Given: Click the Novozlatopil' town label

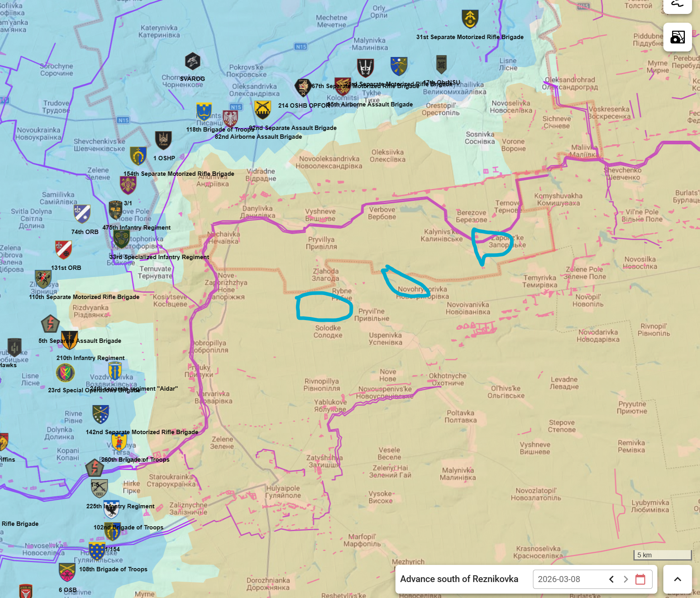Looking at the screenshot, I should [x=536, y=494].
